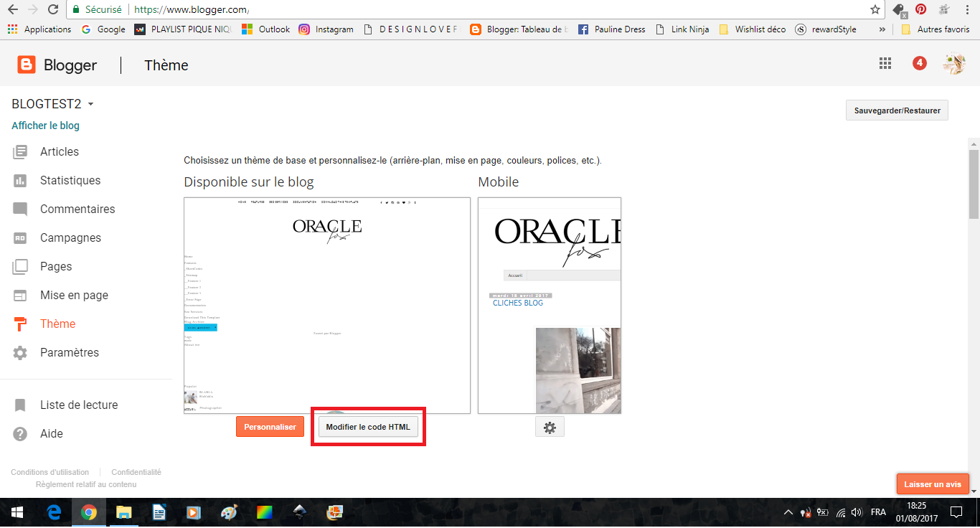Bookmark page with star icon
The height and width of the screenshot is (528, 980).
[875, 10]
